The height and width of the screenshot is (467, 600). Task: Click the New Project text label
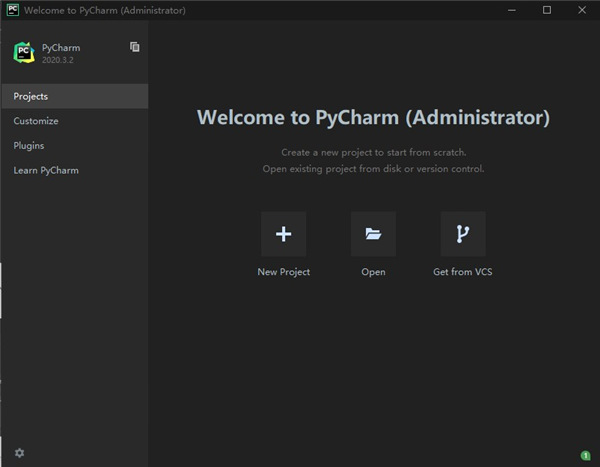click(283, 272)
